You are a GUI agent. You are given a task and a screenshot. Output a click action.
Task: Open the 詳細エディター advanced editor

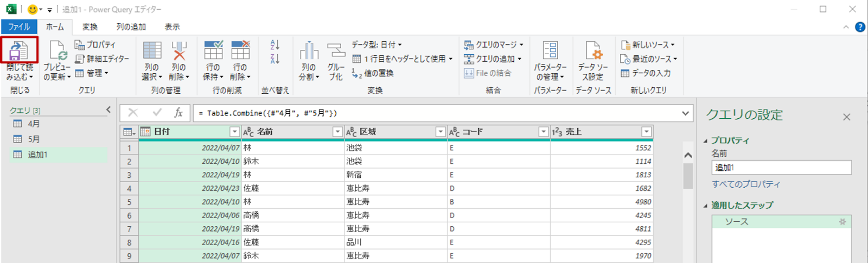102,59
